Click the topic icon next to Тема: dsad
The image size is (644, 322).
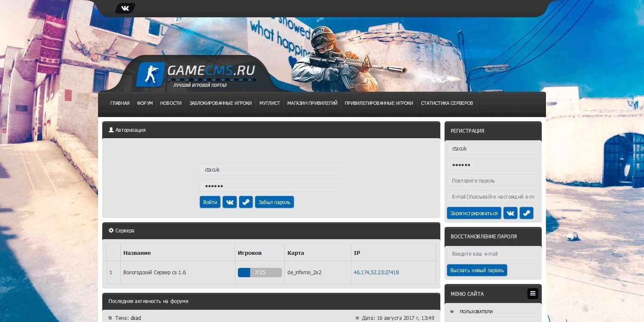(x=110, y=318)
